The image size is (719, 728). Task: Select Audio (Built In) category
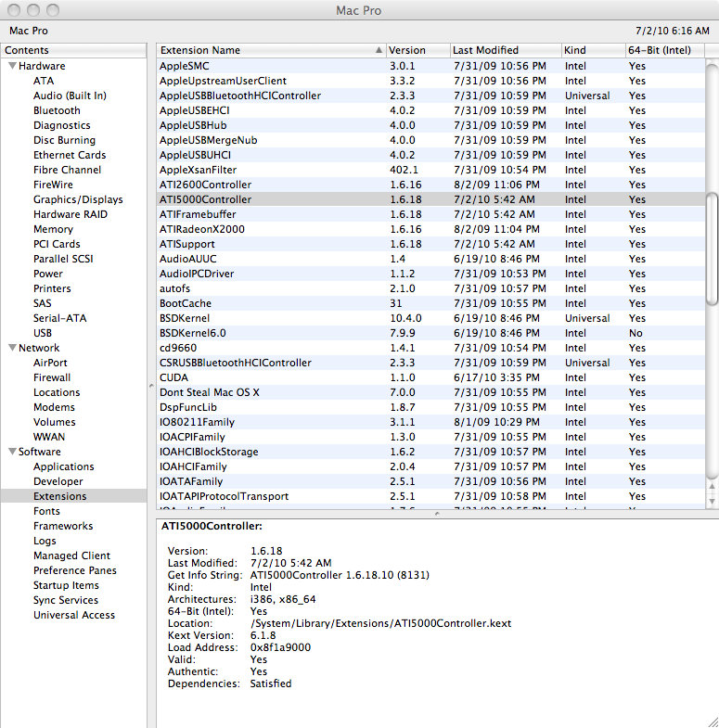[x=70, y=96]
